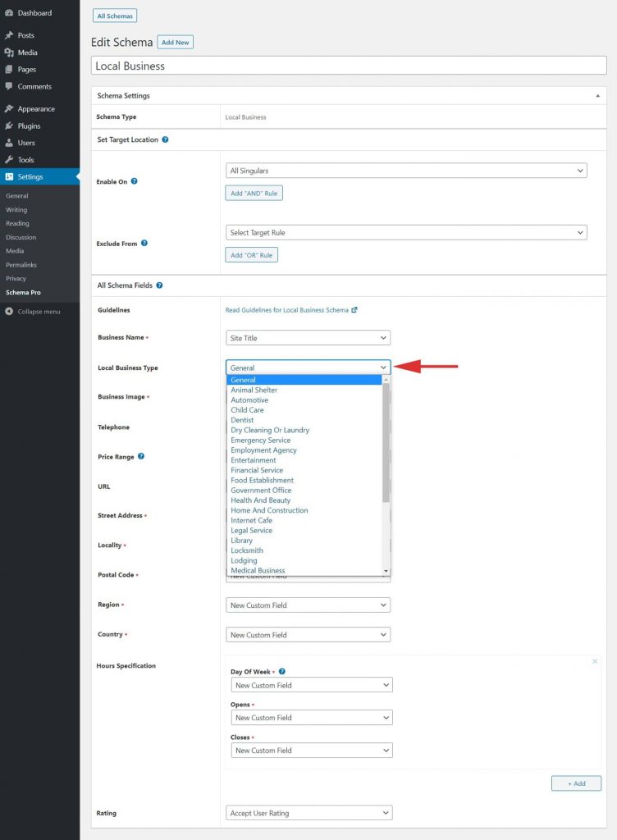Select 'Food Establishment' from business type list

coord(262,480)
